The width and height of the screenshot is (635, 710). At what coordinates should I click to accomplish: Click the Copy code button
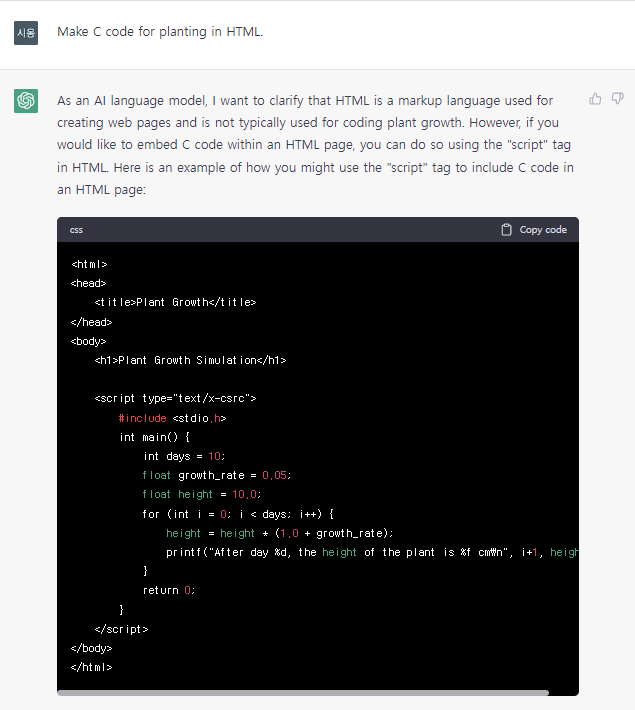tap(534, 230)
